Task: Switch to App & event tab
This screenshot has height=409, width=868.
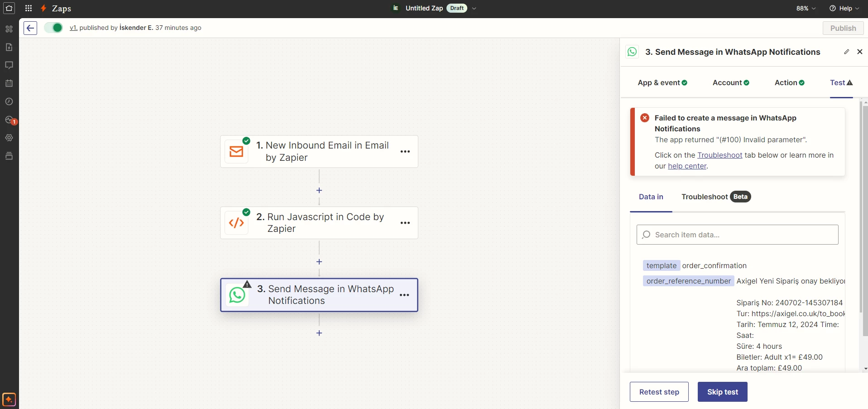Action: click(662, 82)
